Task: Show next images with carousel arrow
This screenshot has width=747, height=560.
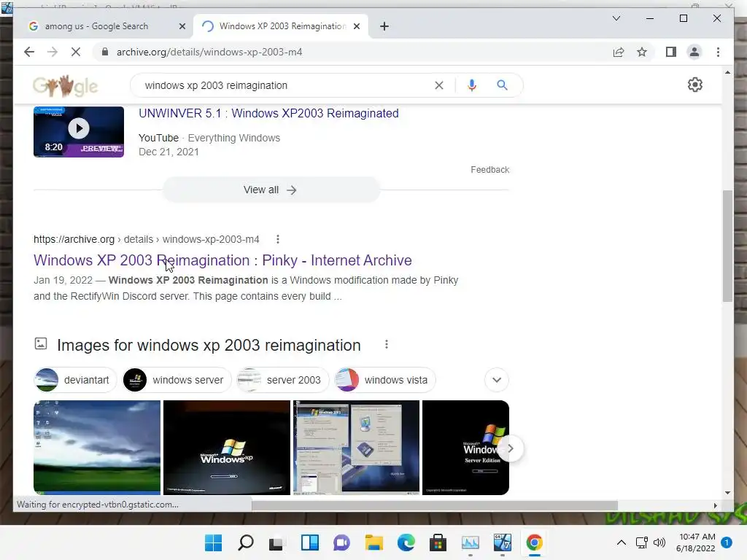Action: (x=510, y=448)
